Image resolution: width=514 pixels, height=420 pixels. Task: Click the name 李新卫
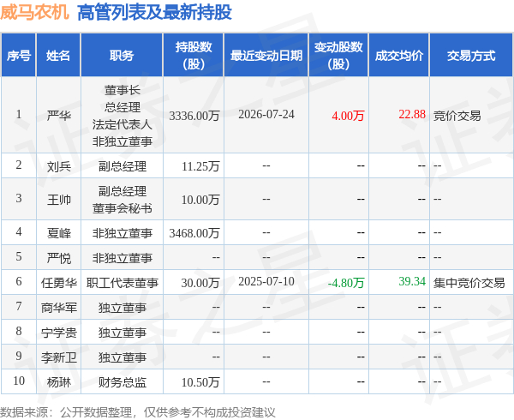58,357
